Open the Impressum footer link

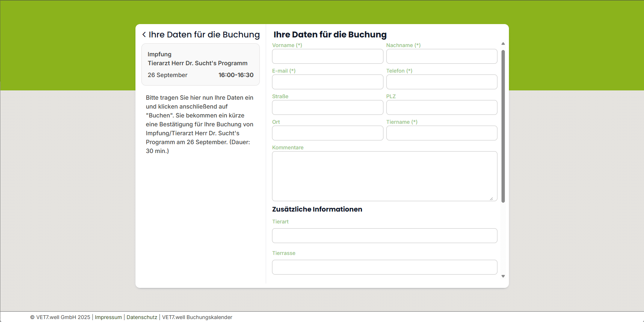click(108, 317)
